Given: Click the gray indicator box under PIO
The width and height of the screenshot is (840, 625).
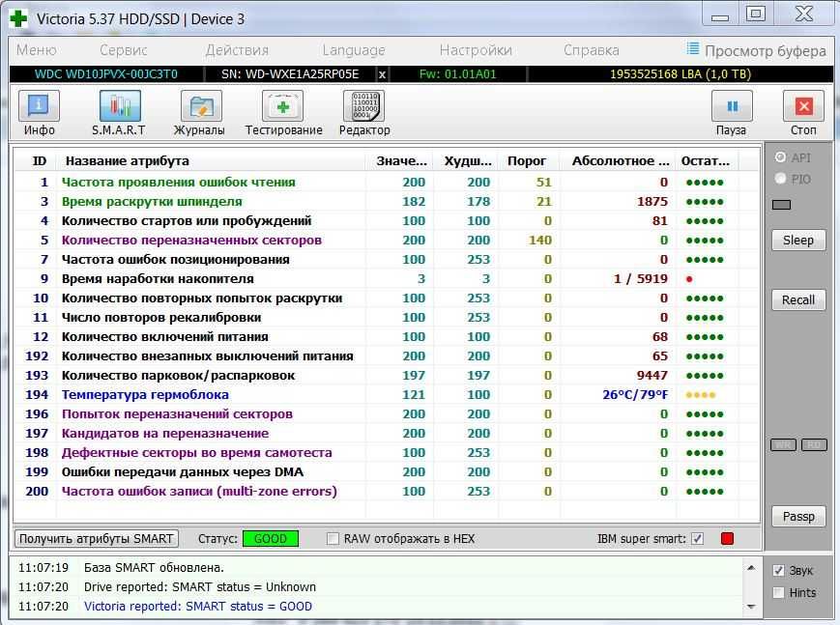Looking at the screenshot, I should click(781, 205).
